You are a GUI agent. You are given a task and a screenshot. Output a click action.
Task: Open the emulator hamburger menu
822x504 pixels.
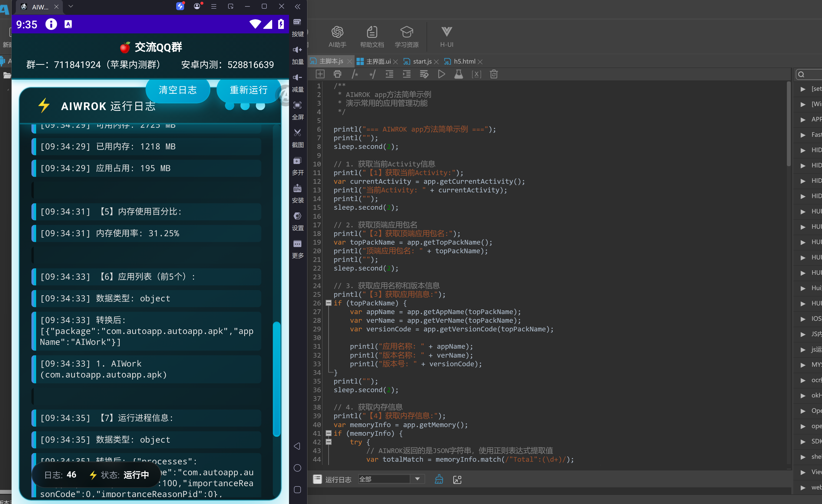[214, 6]
